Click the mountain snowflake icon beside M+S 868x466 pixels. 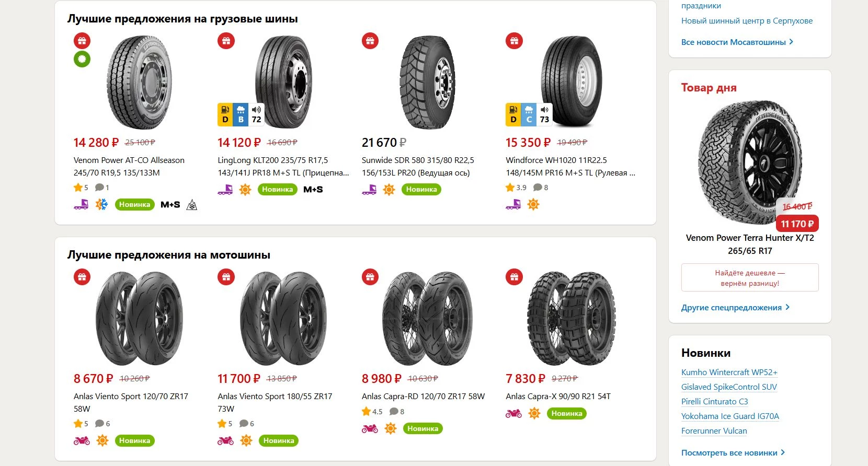pyautogui.click(x=192, y=205)
